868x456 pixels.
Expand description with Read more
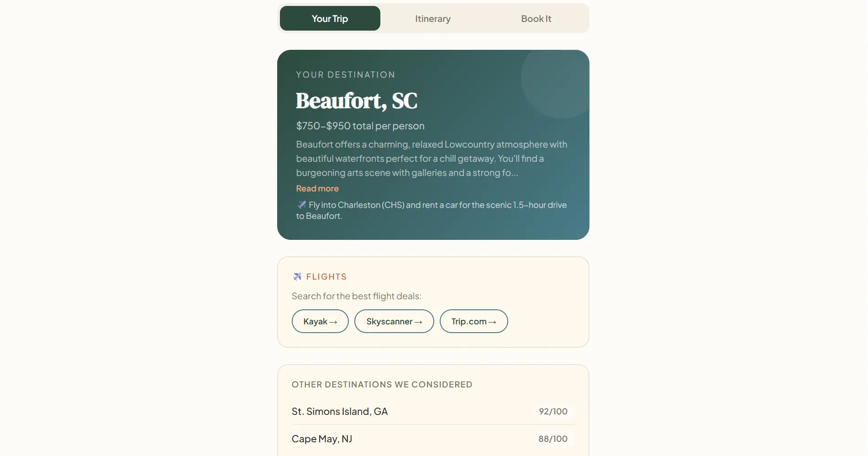[x=317, y=188]
